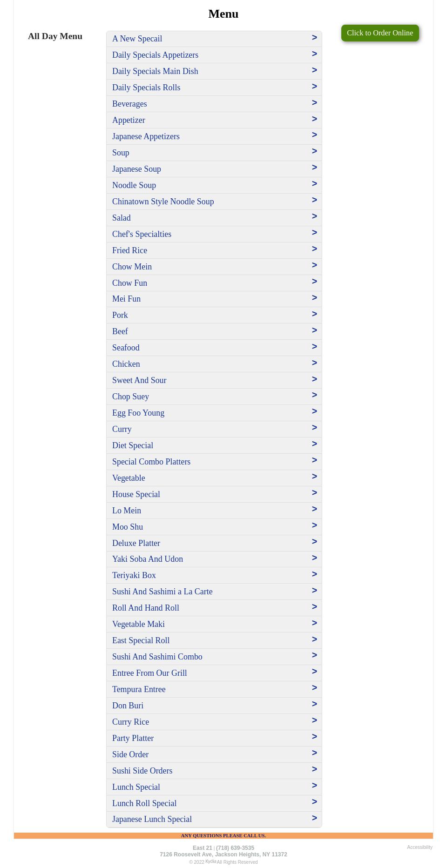Select the Seafood menu category

coord(126,348)
